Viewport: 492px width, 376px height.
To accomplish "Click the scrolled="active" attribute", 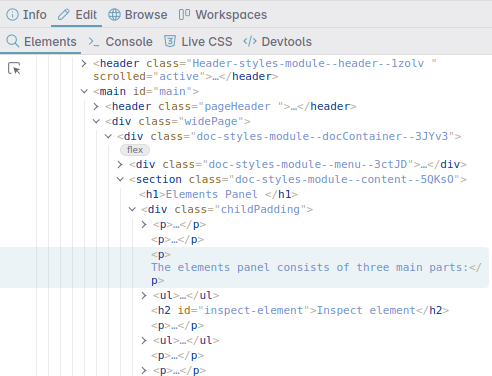I will click(x=149, y=76).
